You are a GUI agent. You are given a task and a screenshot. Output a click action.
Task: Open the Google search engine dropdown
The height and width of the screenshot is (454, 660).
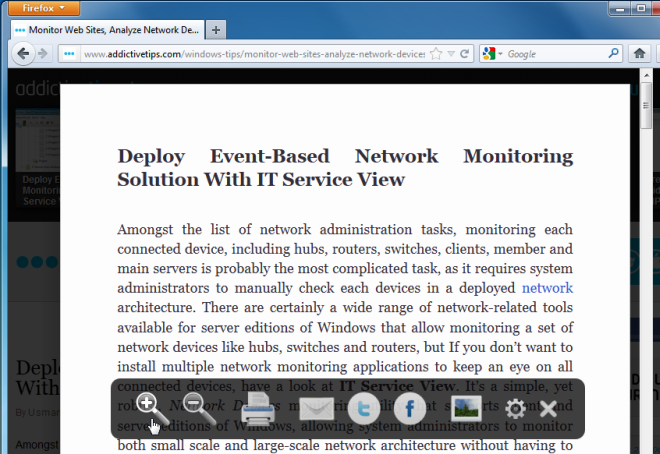492,54
